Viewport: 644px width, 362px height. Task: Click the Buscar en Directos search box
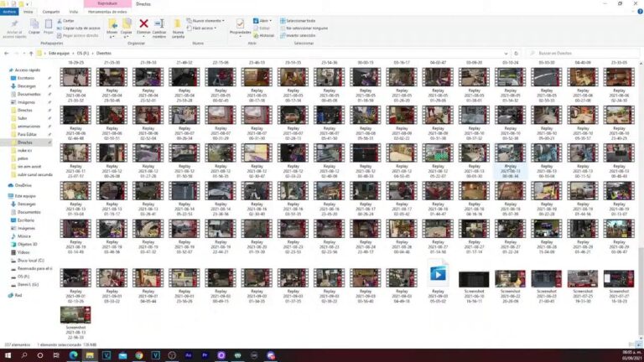tap(584, 54)
